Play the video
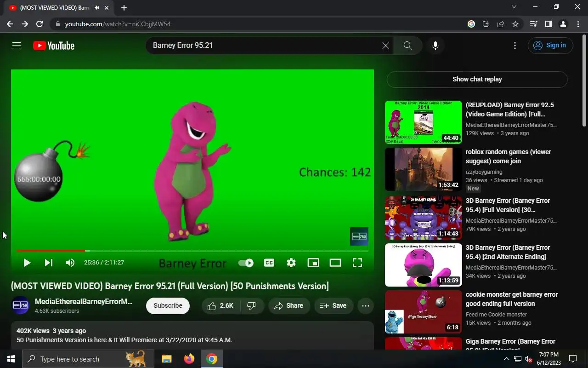This screenshot has height=368, width=588. (27, 263)
